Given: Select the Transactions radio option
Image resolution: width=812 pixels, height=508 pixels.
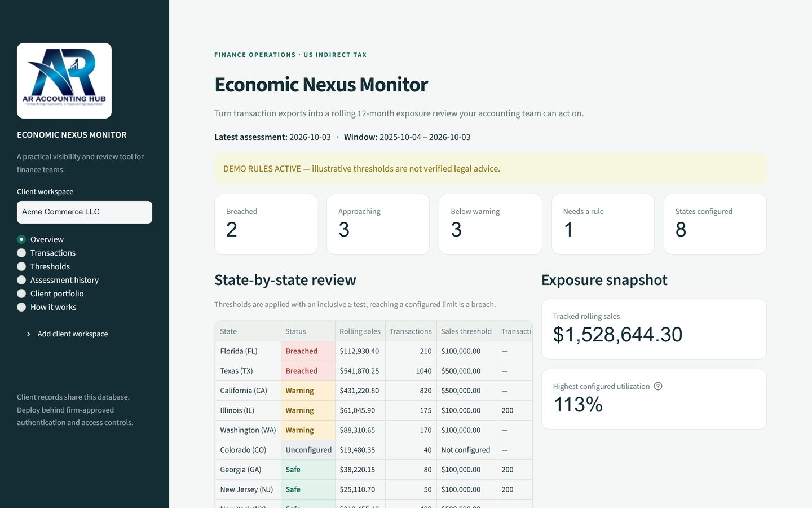Looking at the screenshot, I should click(x=21, y=253).
